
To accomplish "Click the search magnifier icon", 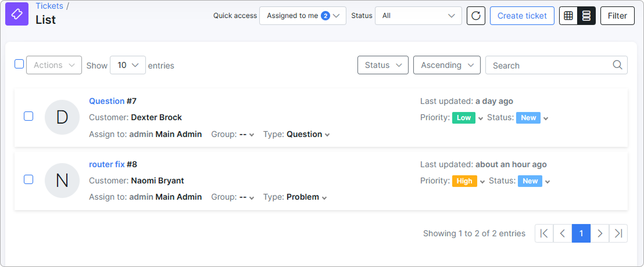I will point(617,65).
